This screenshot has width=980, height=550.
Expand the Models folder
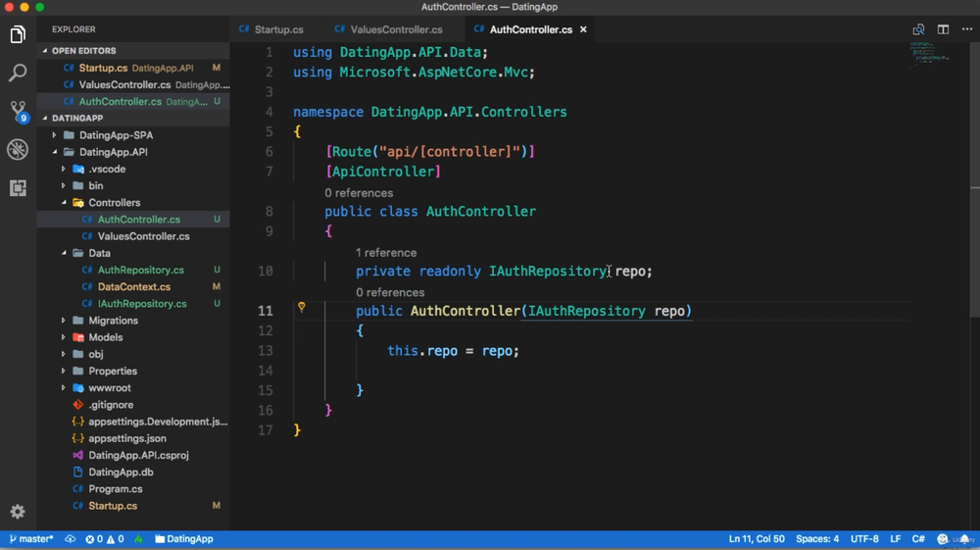133,337
